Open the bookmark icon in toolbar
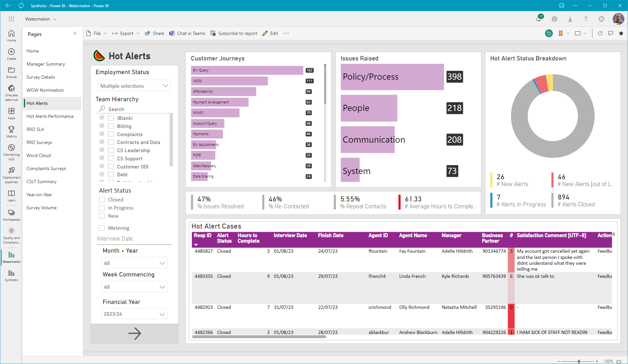The height and width of the screenshot is (364, 628). click(561, 33)
